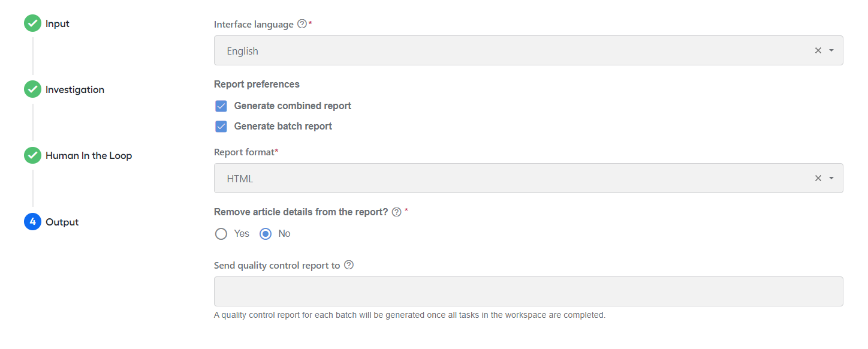Screen dimensions: 868x349
Task: Click the quality control report email field
Action: point(528,291)
